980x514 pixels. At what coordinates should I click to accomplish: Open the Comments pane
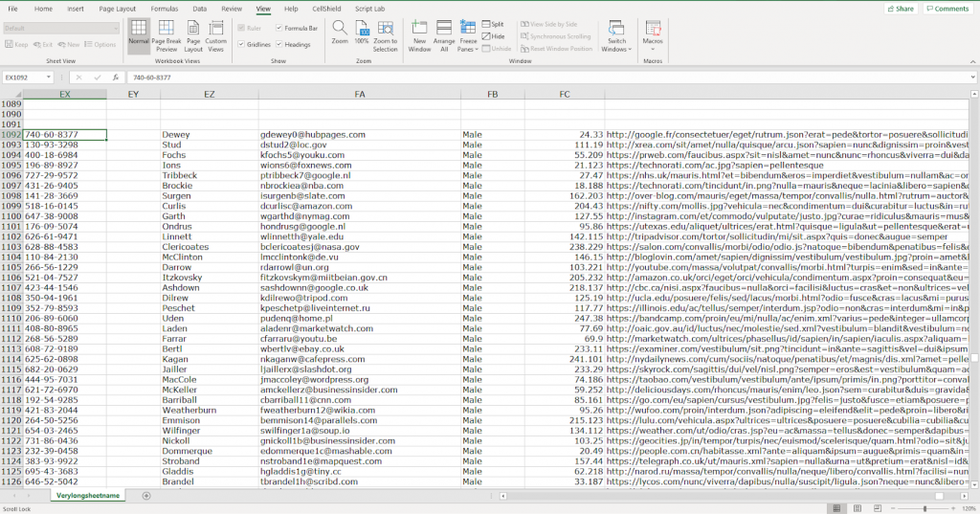click(x=947, y=9)
